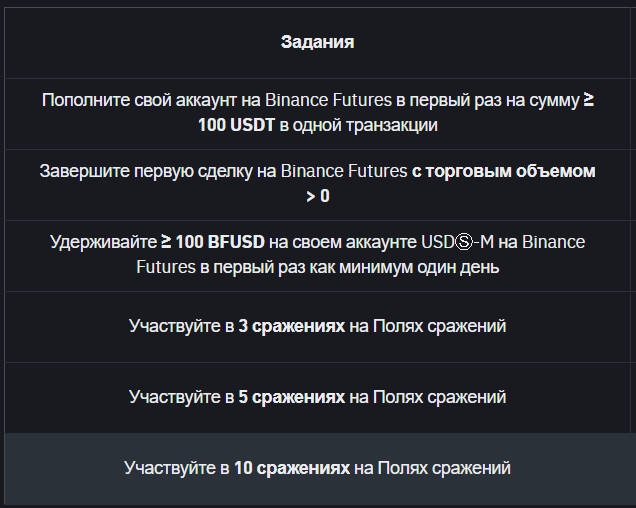This screenshot has width=636, height=508.
Task: Click the ≥ sign after 'на сумму'
Action: [x=589, y=100]
